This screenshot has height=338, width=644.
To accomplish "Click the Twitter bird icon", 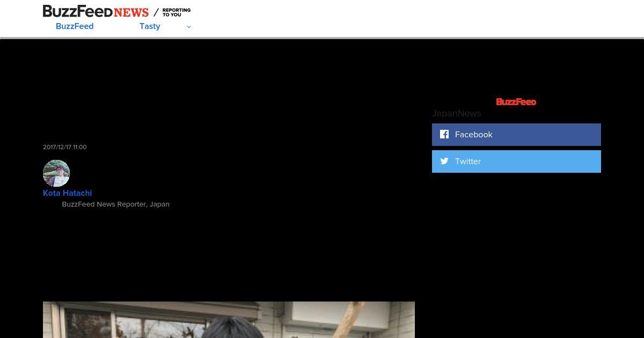I will (444, 161).
